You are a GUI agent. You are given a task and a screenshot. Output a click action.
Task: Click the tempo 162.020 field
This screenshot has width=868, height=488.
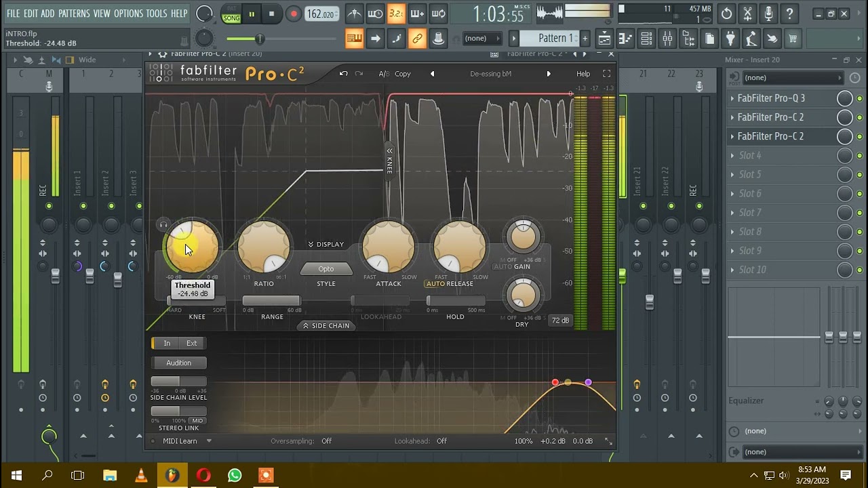(x=321, y=14)
